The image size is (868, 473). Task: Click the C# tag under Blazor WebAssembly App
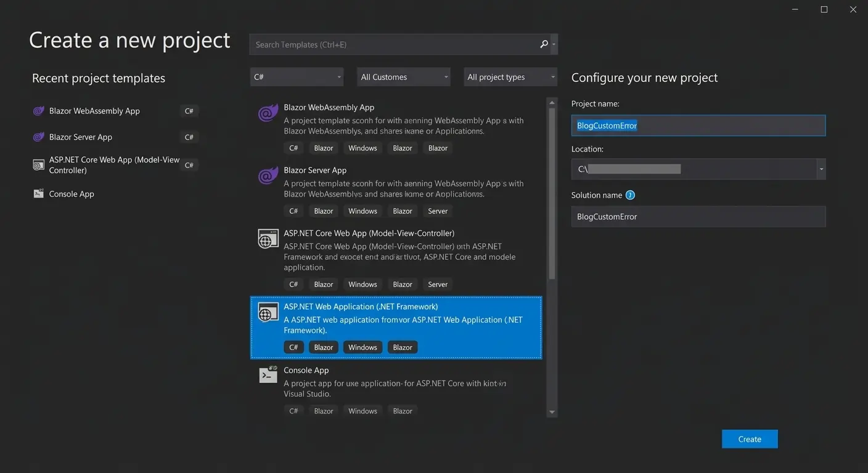coord(293,148)
